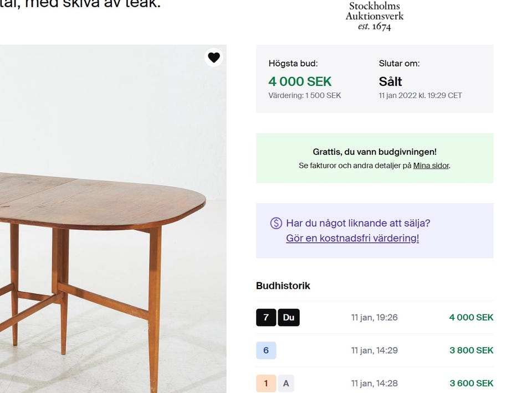532x393 pixels.
Task: Expand the Budhistorik section heading
Action: pyautogui.click(x=283, y=286)
